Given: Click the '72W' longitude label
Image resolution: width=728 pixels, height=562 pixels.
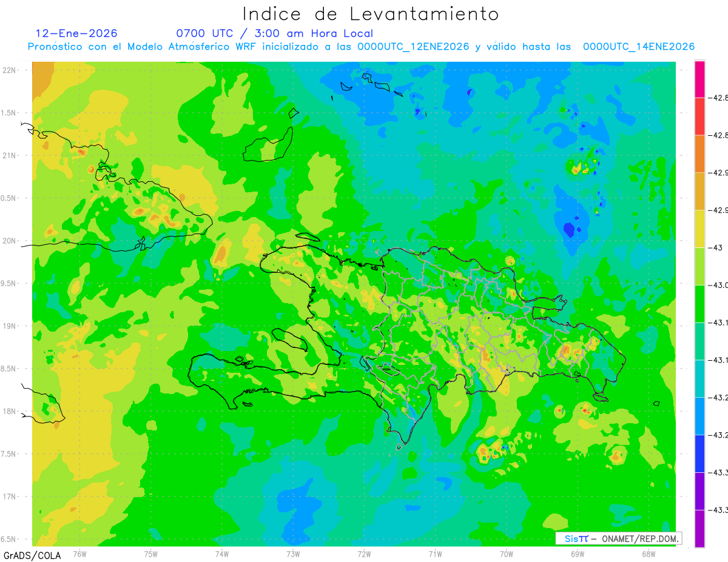Looking at the screenshot, I should (364, 554).
